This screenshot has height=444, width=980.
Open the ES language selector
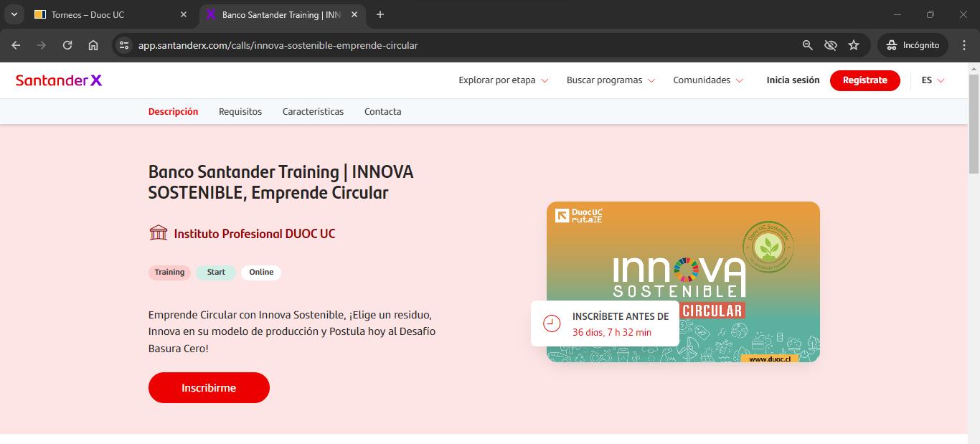pos(933,80)
